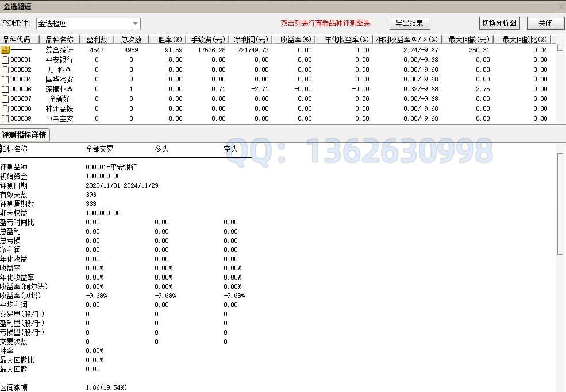This screenshot has height=392, width=566.
Task: Click the 关闭 button
Action: coord(545,23)
